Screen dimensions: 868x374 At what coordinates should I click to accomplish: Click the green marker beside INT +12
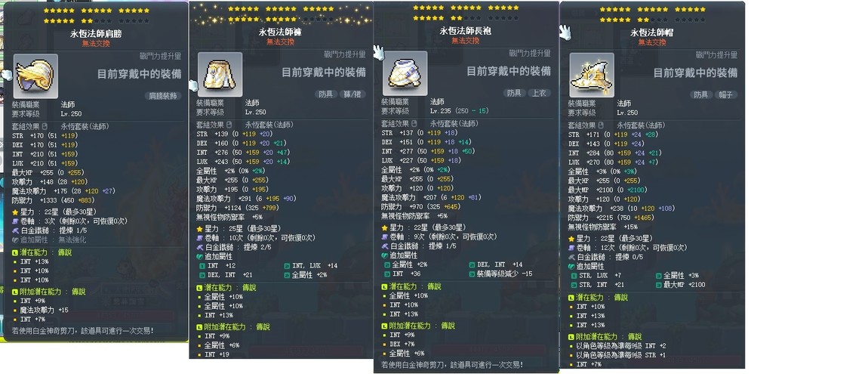click(202, 266)
